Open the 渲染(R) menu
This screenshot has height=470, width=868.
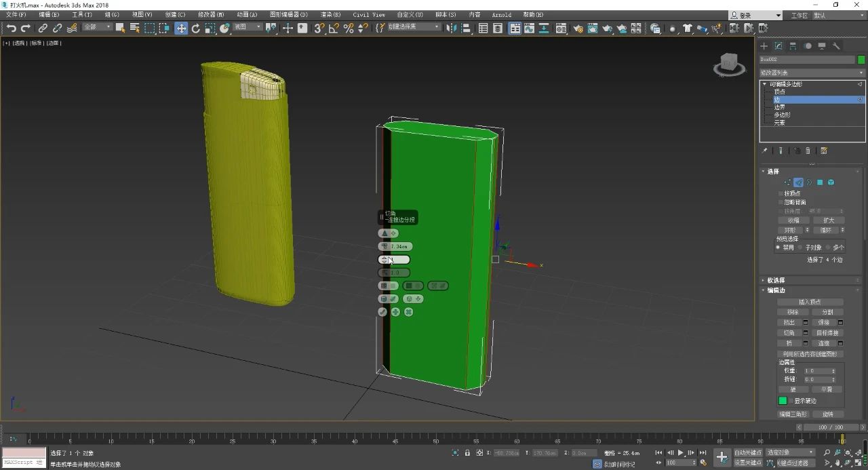(330, 14)
